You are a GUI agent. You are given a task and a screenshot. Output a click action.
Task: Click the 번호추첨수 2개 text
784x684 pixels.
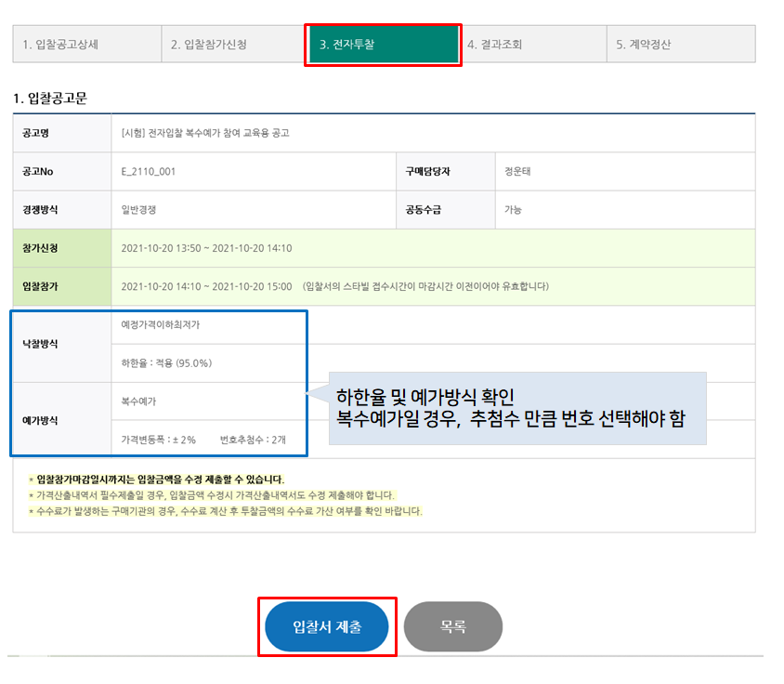[253, 439]
